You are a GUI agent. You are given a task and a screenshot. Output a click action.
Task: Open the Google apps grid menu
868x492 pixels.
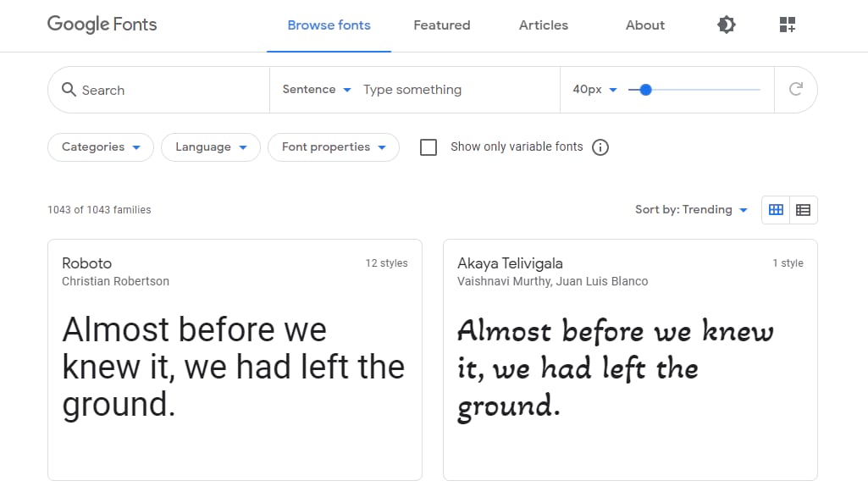[x=788, y=25]
